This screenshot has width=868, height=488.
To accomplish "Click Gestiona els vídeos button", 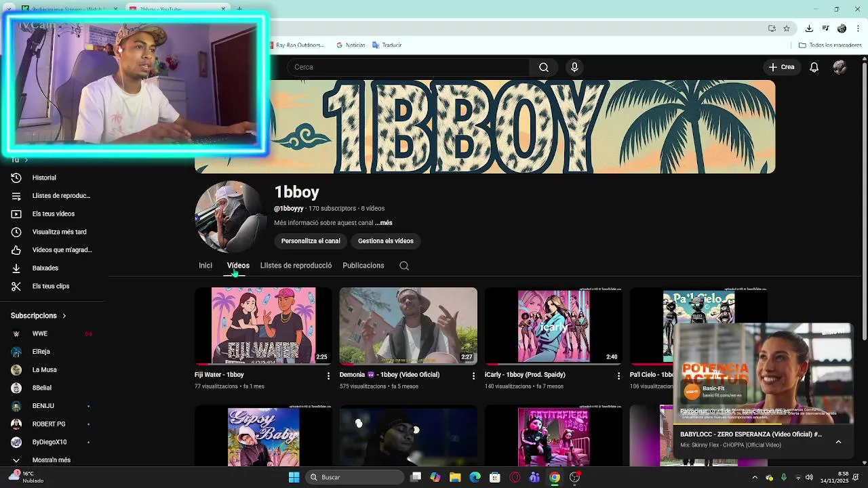I will click(386, 241).
